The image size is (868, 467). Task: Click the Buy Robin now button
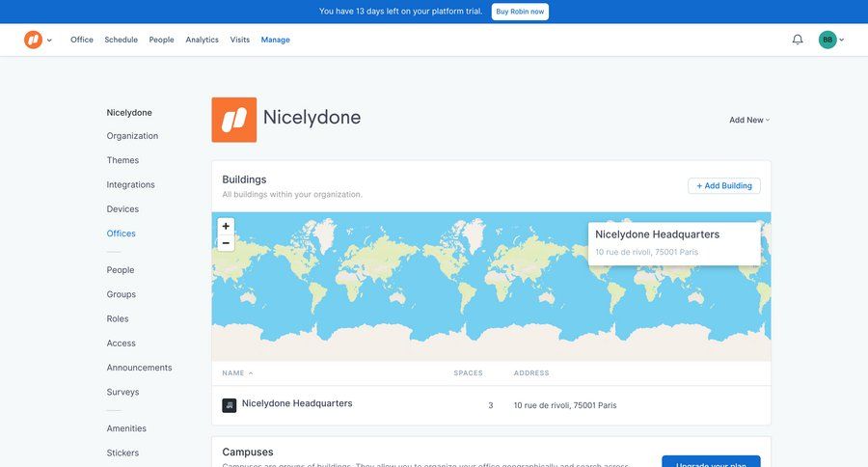click(x=520, y=12)
